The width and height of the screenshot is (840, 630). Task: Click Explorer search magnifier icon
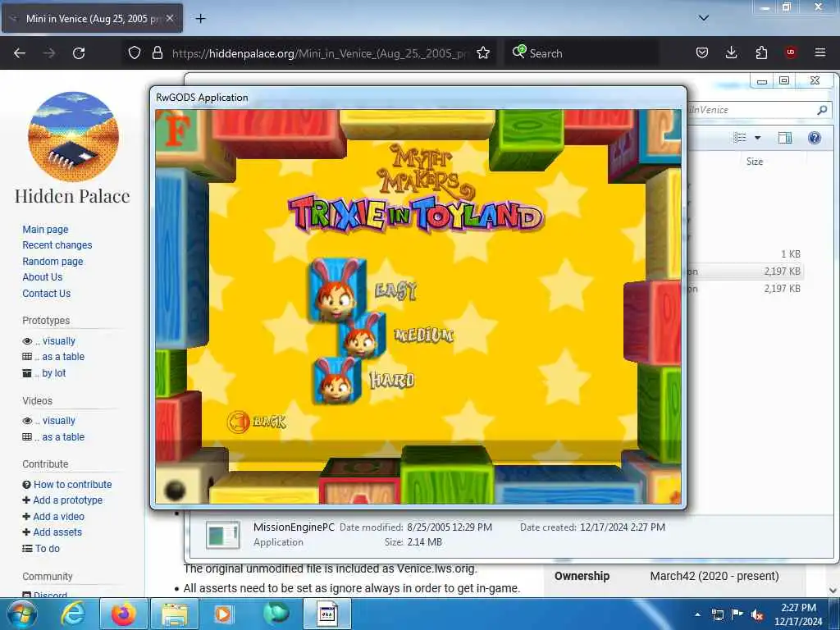(x=822, y=110)
